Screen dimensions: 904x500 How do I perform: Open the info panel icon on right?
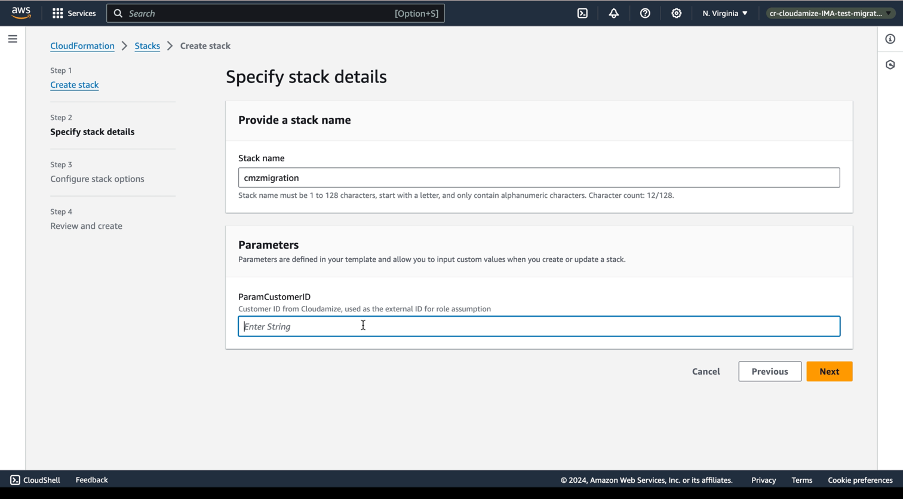890,39
